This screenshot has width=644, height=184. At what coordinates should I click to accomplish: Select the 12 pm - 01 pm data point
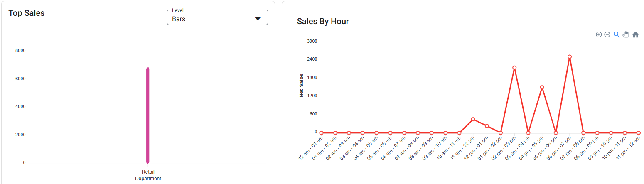coord(487,126)
